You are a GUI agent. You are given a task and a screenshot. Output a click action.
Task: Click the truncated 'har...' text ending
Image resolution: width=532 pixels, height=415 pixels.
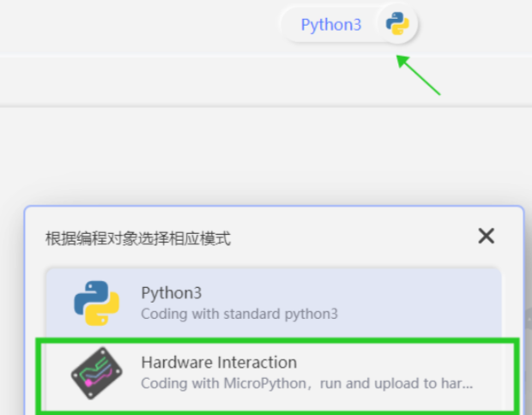[456, 383]
